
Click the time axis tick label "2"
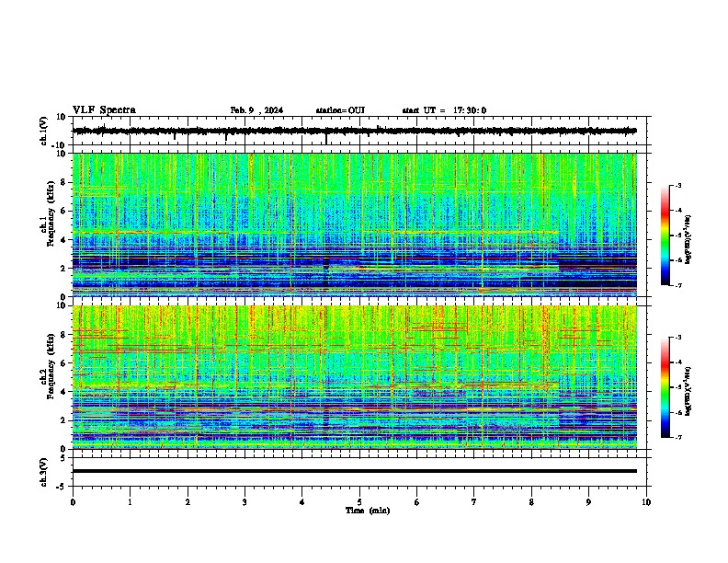click(x=188, y=502)
